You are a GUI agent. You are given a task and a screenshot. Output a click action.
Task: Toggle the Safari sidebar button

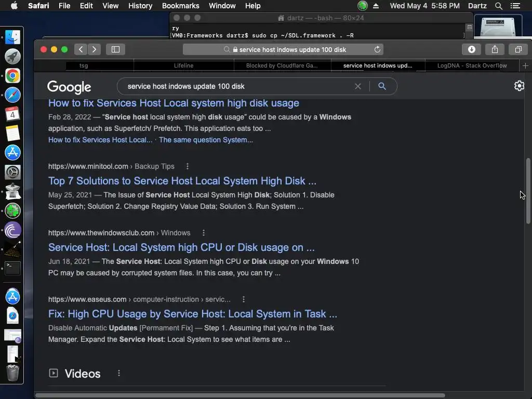click(x=115, y=49)
